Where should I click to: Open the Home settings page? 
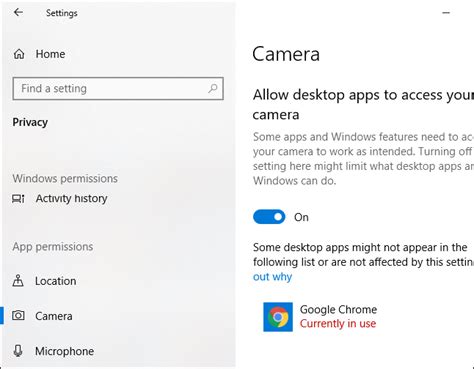50,54
